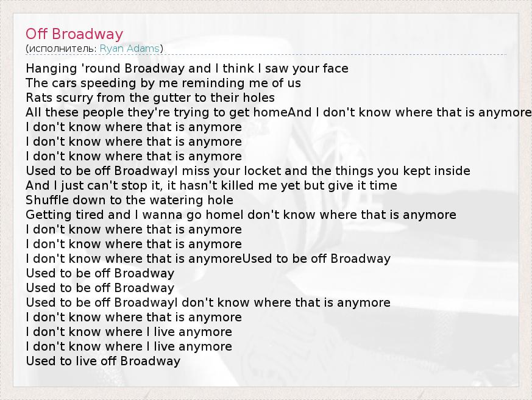Click "Shuffle down to the watering hole" line

coord(129,200)
